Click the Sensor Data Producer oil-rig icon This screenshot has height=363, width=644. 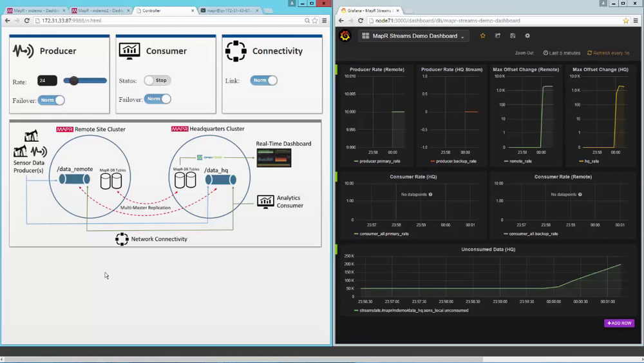31,135
